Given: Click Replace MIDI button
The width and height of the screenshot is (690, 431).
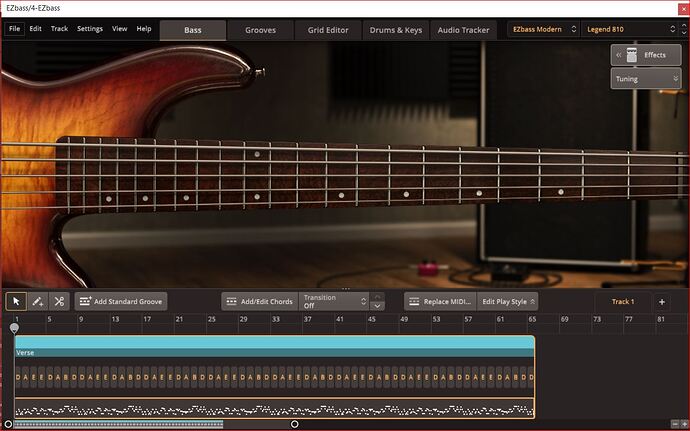Looking at the screenshot, I should (440, 302).
